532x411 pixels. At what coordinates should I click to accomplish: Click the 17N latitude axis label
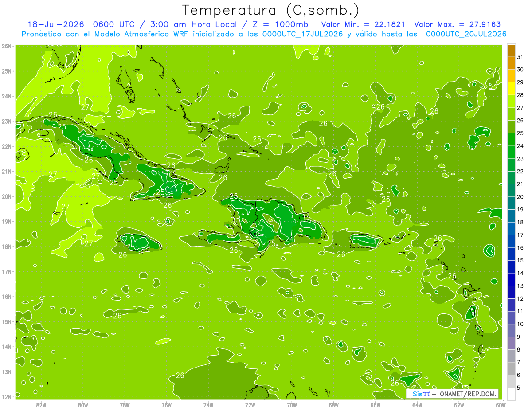[x=7, y=272]
